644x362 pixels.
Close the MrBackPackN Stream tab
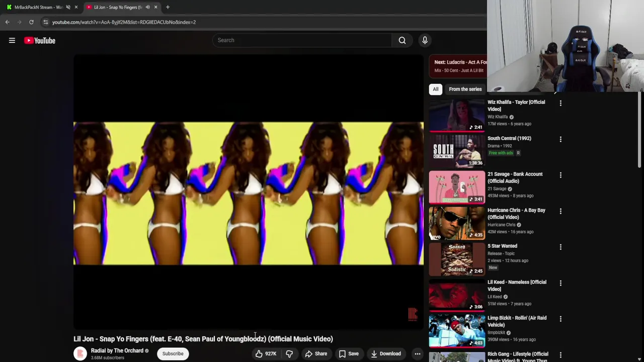coord(76,7)
